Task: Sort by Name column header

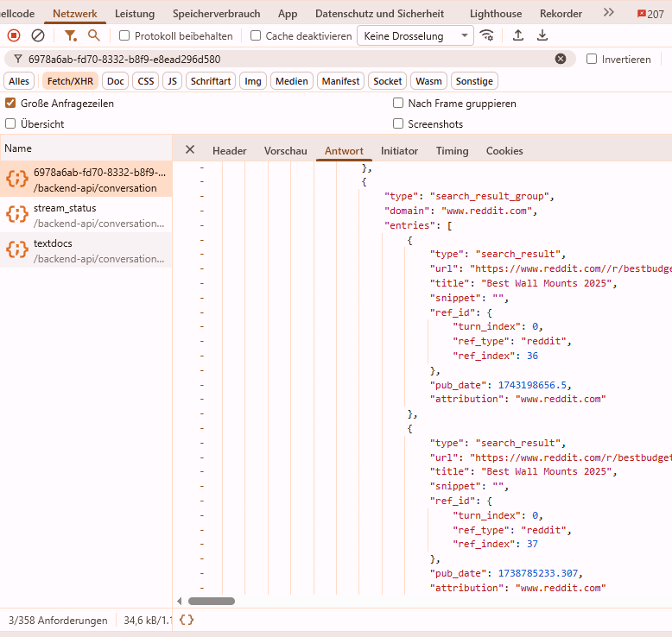Action: 86,148
